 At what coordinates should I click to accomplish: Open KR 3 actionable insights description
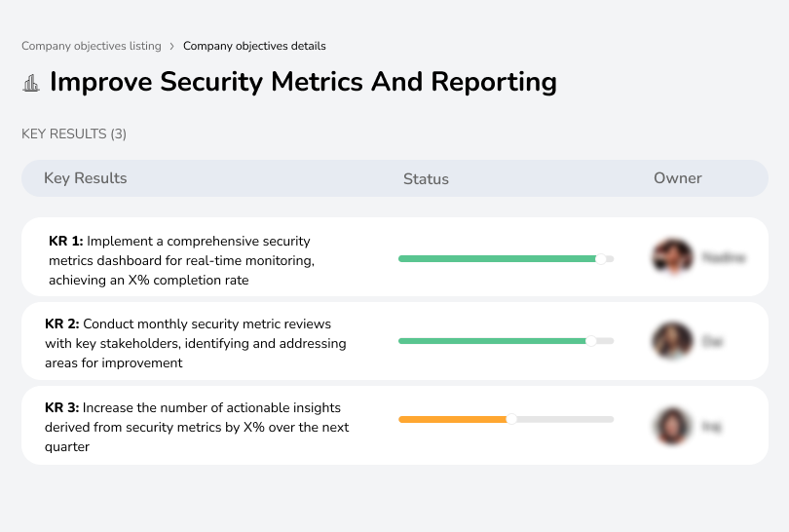tap(197, 427)
